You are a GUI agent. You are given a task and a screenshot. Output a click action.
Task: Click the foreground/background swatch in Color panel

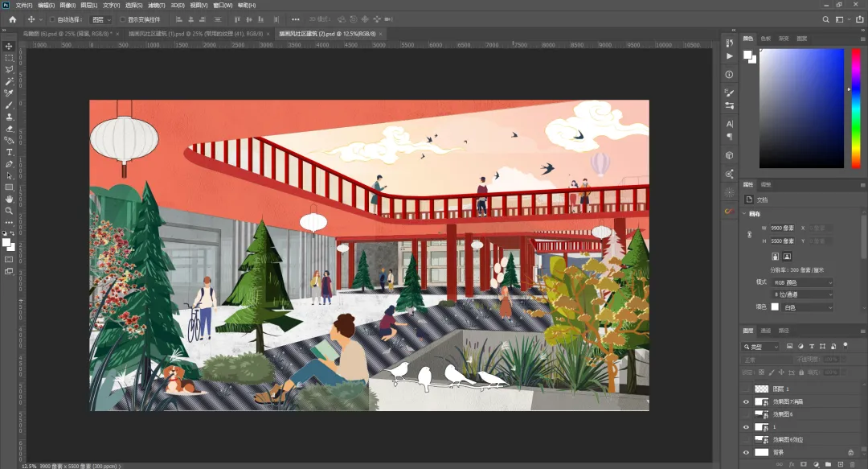coord(750,56)
